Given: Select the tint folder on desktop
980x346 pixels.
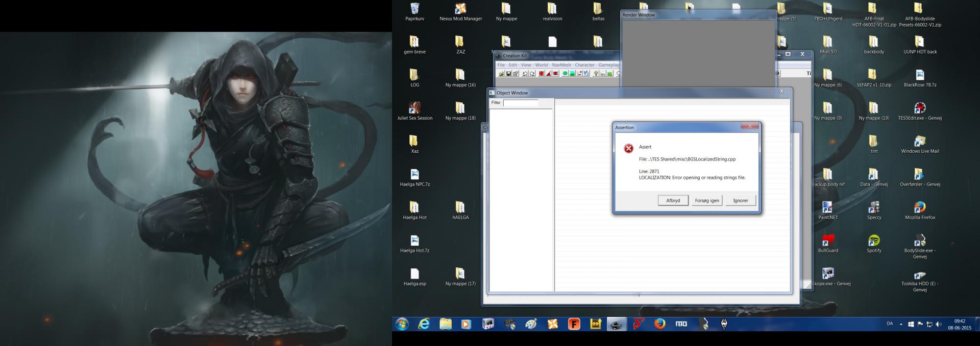Looking at the screenshot, I should (x=874, y=145).
